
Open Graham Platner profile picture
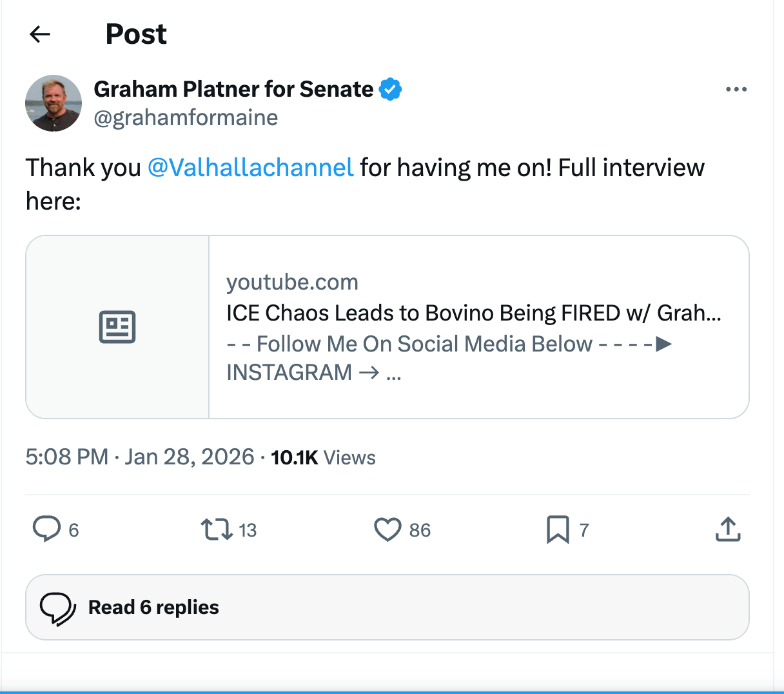pyautogui.click(x=54, y=103)
